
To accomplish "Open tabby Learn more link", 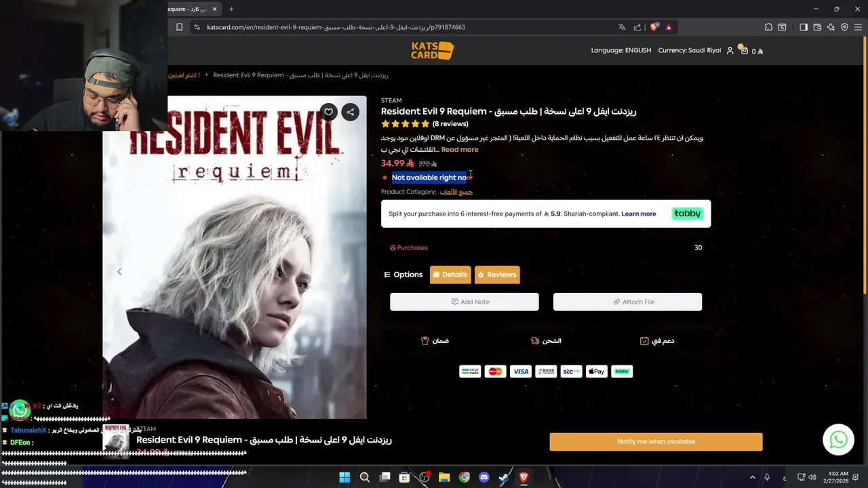I will click(639, 213).
